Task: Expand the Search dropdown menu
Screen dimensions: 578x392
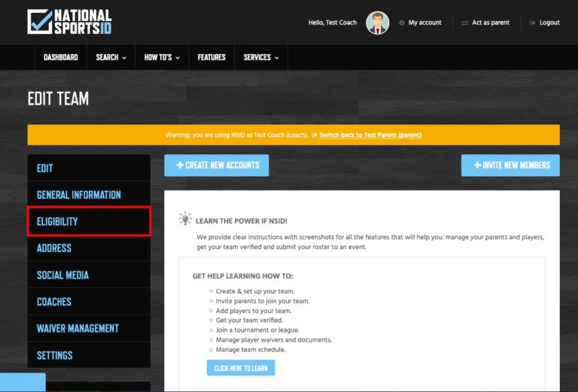Action: coord(111,57)
